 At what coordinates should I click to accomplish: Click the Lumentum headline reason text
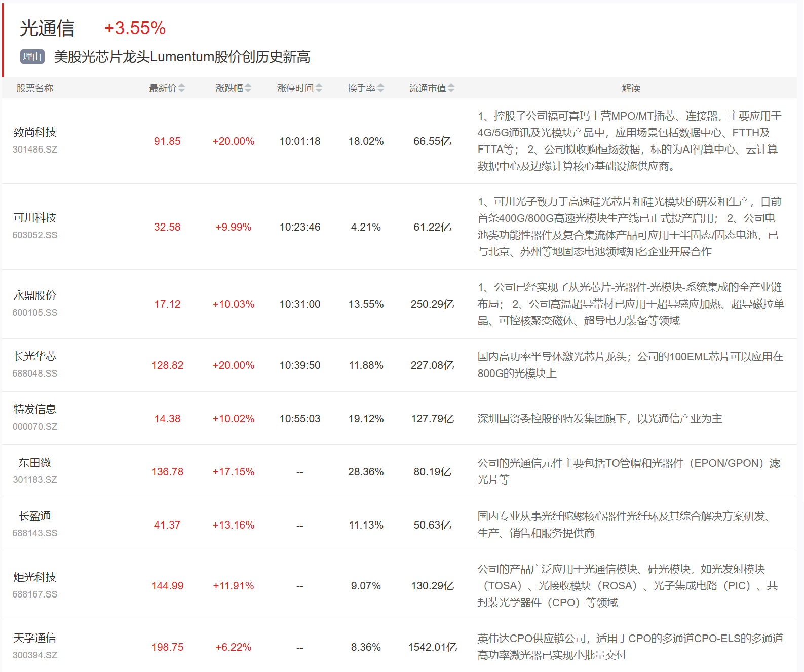pos(182,57)
